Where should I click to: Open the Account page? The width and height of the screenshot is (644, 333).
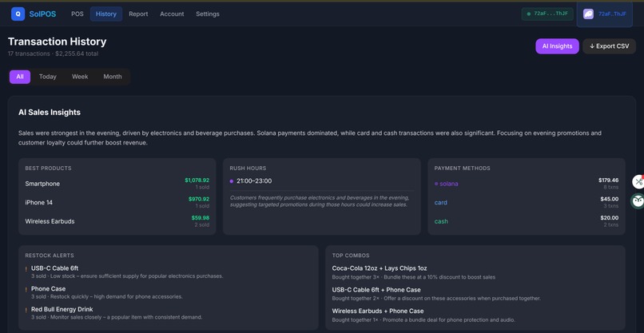click(172, 14)
